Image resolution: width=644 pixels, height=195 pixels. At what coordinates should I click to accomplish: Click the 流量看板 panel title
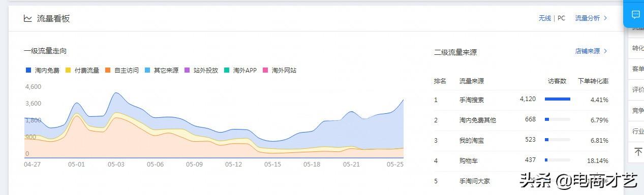53,18
